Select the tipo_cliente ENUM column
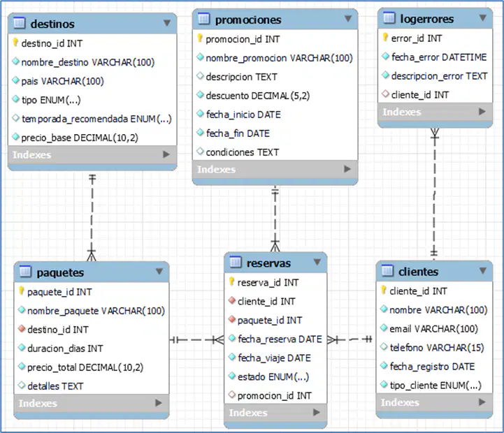This screenshot has height=433, width=504. point(434,385)
